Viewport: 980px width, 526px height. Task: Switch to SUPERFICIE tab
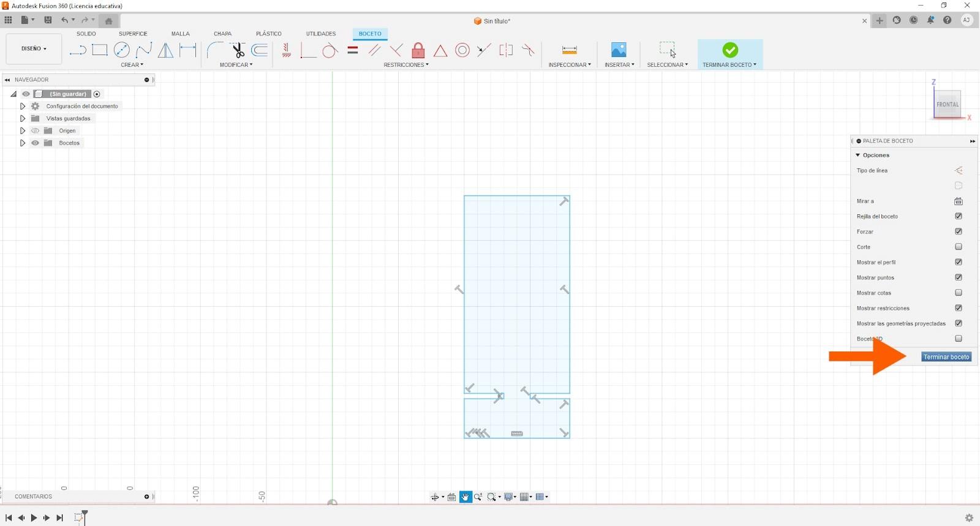(133, 34)
